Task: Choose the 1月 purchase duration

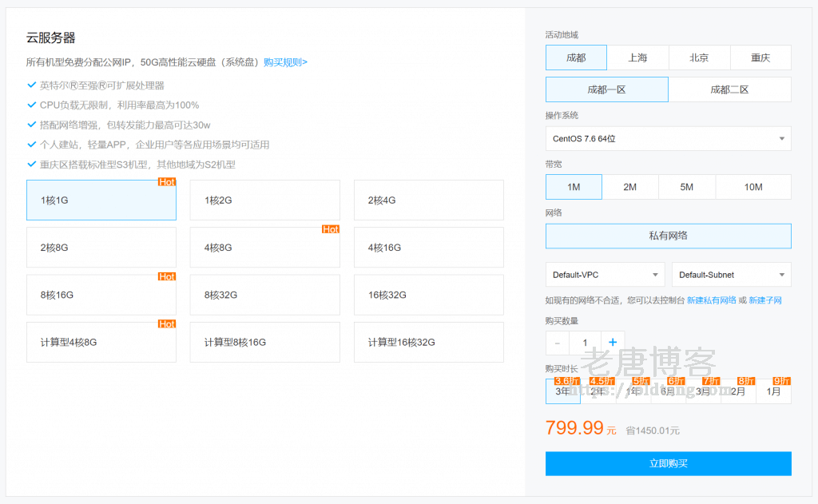Action: tap(773, 392)
